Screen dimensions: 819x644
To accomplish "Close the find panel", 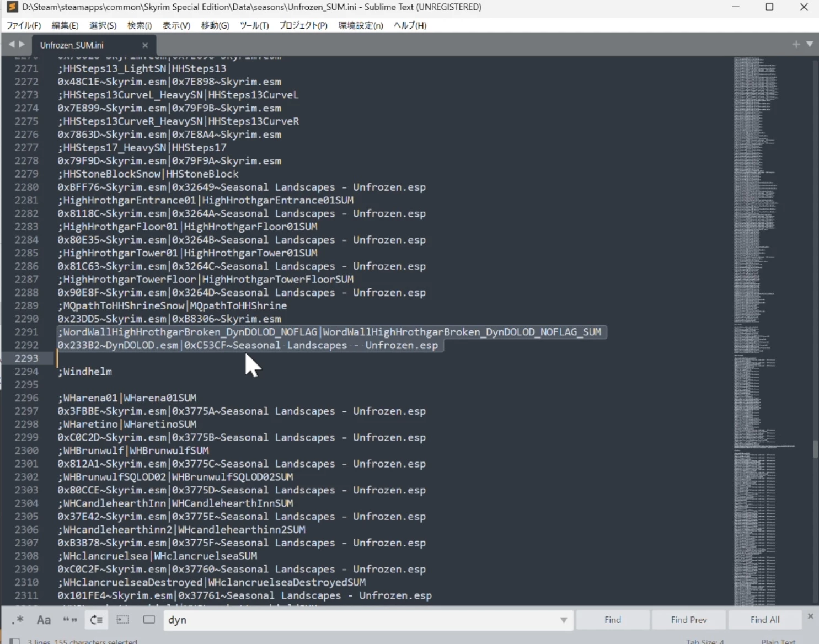I will click(x=810, y=616).
